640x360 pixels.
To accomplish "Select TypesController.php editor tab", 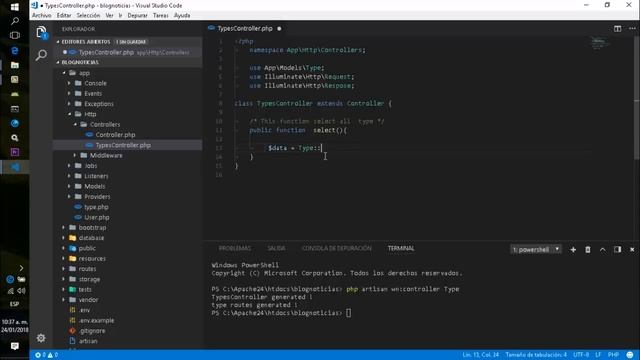I will [244, 29].
